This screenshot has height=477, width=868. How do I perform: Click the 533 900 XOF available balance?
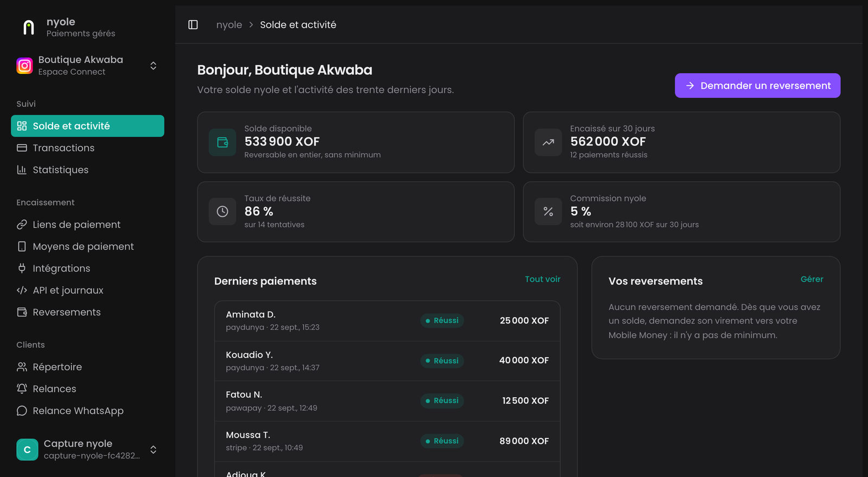pos(282,142)
